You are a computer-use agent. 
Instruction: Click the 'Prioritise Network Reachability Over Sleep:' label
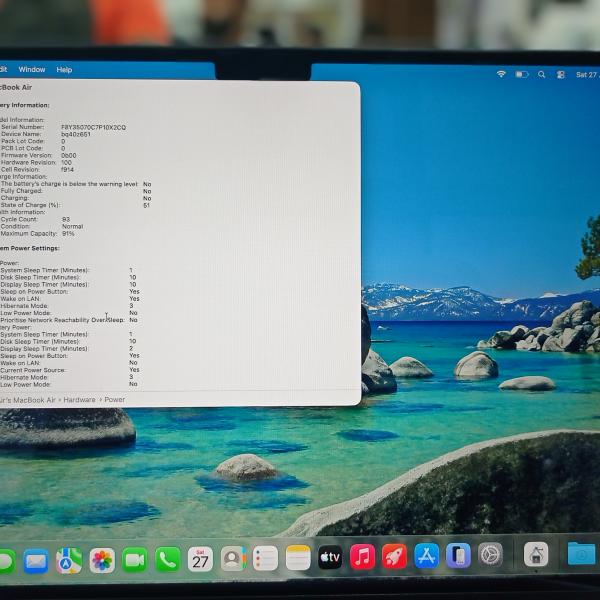pos(62,320)
